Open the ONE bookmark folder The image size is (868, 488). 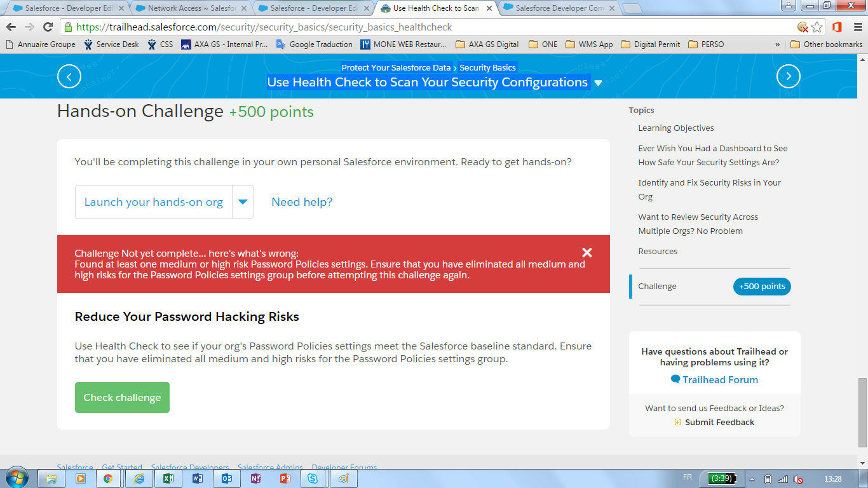tap(543, 44)
